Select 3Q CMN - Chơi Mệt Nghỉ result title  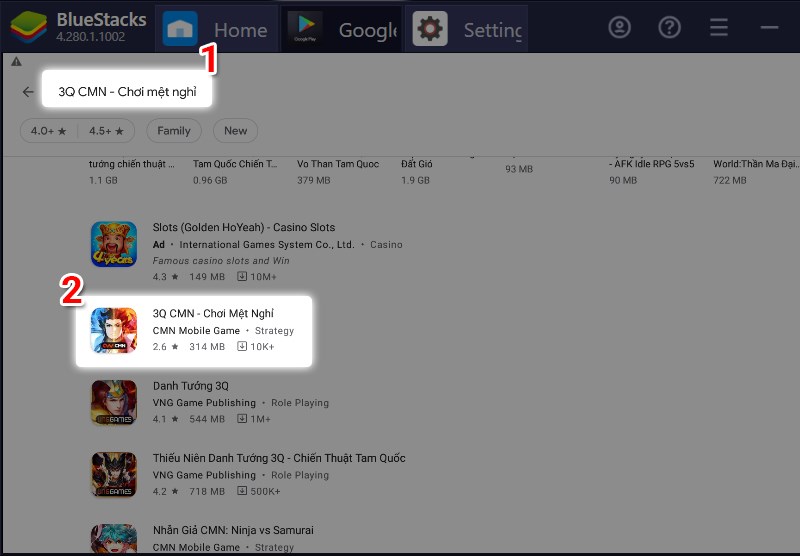tap(213, 313)
